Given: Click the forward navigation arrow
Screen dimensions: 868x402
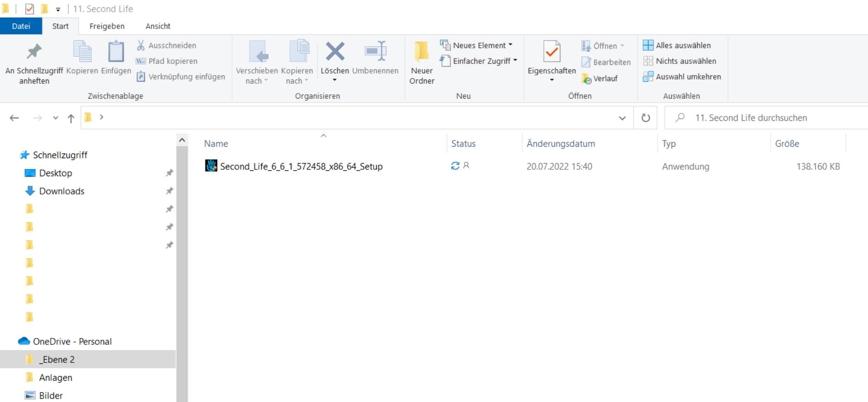Looking at the screenshot, I should pyautogui.click(x=37, y=118).
